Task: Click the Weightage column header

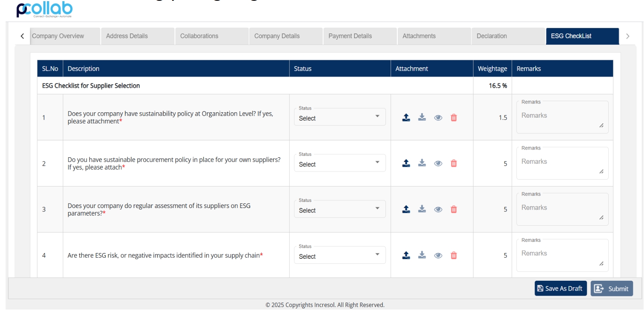Action: click(x=492, y=69)
